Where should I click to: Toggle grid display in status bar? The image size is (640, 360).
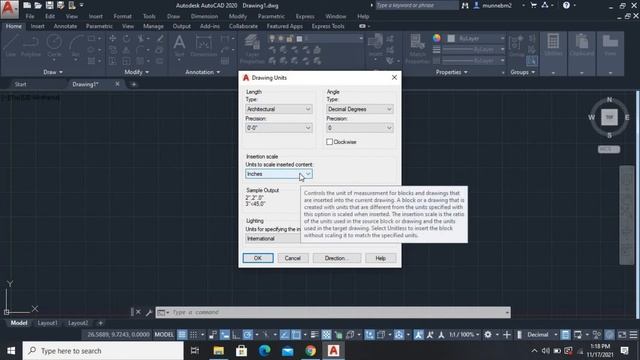click(x=182, y=335)
